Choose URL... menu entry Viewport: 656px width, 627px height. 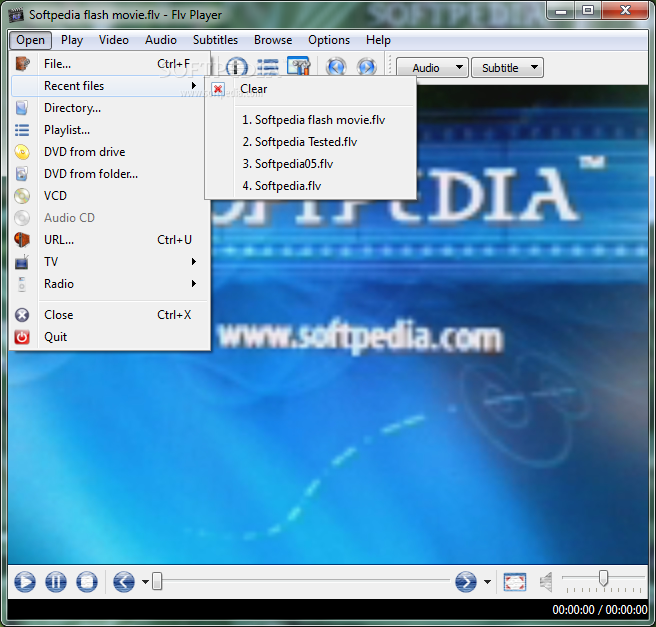pos(110,240)
